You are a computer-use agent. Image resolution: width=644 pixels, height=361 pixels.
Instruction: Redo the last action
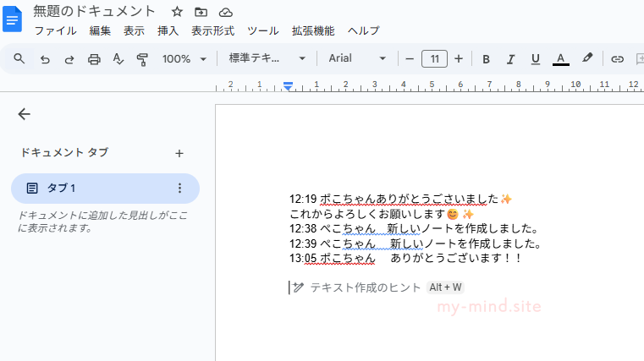[x=69, y=59]
